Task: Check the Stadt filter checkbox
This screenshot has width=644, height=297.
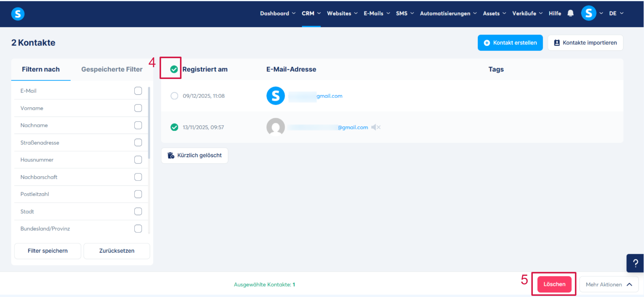Action: [x=138, y=211]
